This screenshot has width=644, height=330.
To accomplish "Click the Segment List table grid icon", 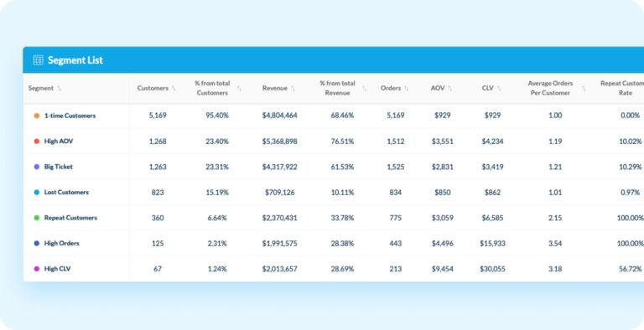I will (x=39, y=60).
